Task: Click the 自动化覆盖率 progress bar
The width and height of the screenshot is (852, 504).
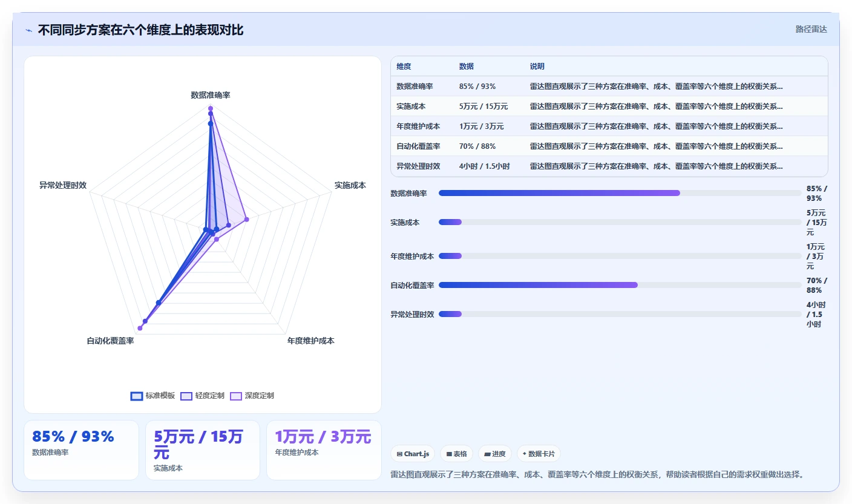Action: (x=620, y=285)
